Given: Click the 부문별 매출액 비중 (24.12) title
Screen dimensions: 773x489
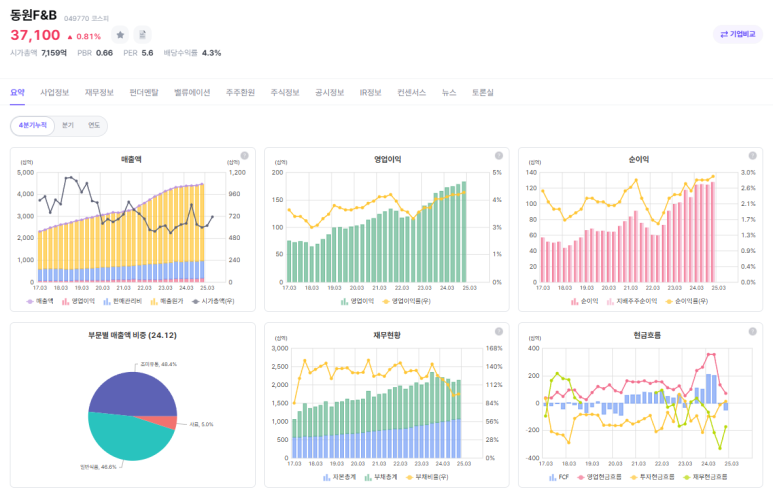Looking at the screenshot, I should point(132,336).
